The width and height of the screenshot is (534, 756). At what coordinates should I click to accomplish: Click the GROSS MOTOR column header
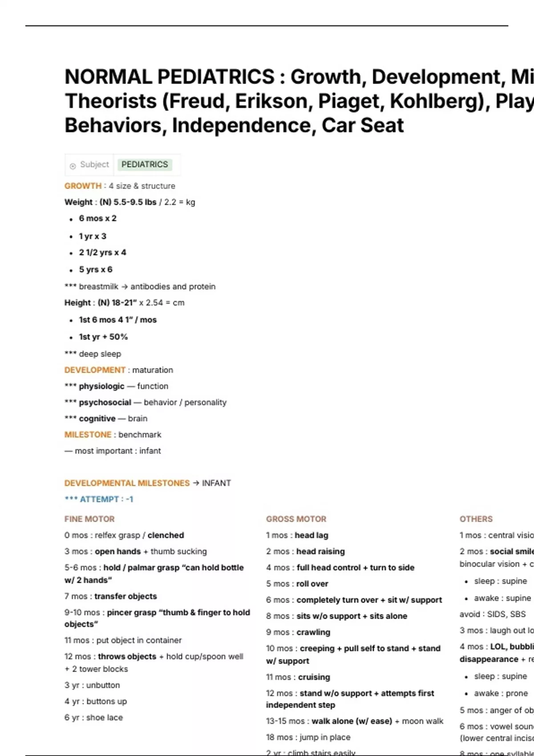pyautogui.click(x=296, y=519)
